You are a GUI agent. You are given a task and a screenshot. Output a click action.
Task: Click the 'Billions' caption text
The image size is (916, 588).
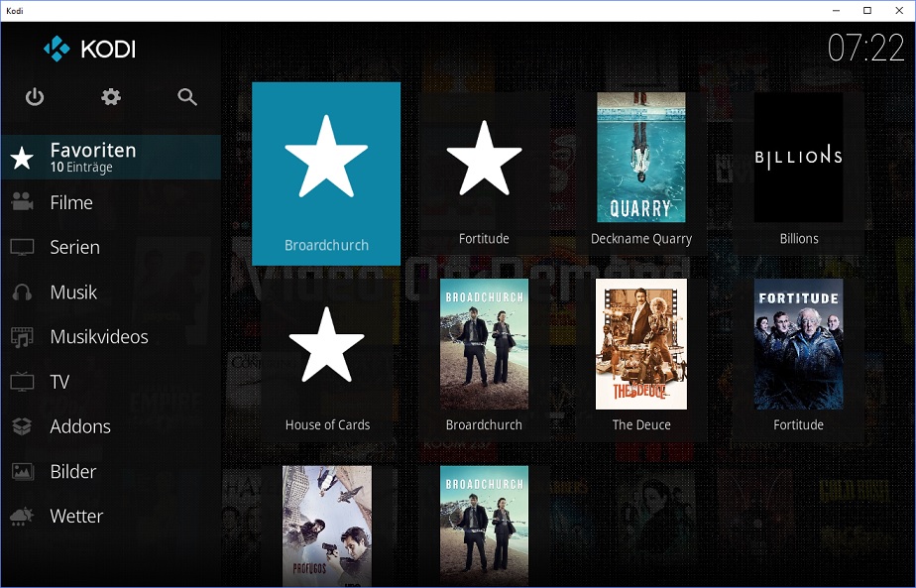pos(799,239)
